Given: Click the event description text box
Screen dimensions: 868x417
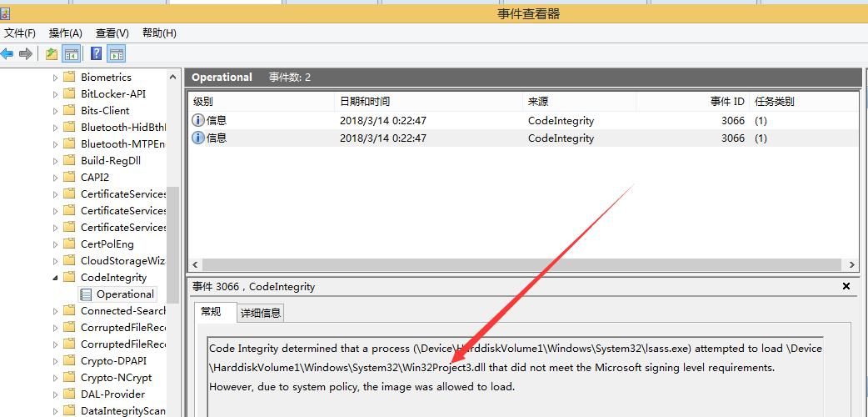Looking at the screenshot, I should click(x=516, y=376).
